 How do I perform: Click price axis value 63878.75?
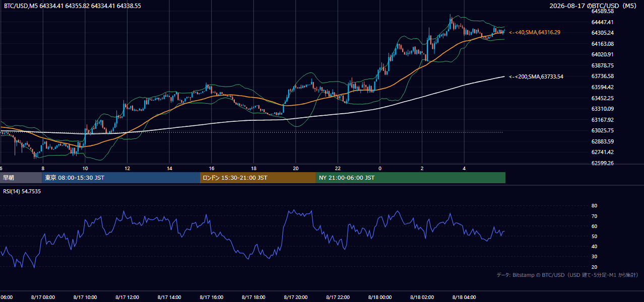(x=603, y=65)
